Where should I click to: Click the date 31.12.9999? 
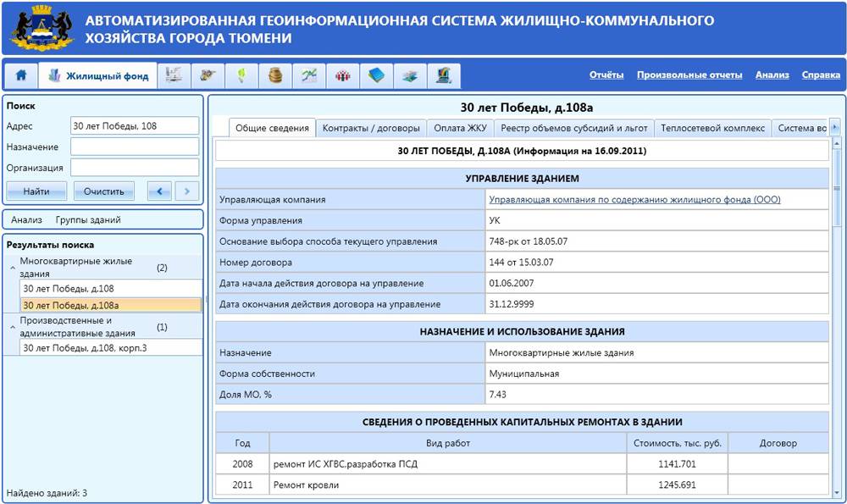coord(511,304)
